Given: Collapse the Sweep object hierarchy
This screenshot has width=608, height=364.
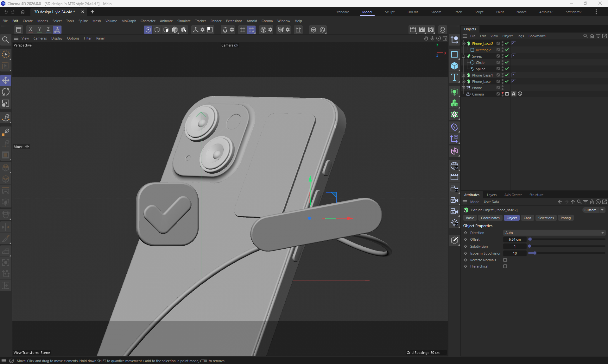Looking at the screenshot, I should 464,56.
